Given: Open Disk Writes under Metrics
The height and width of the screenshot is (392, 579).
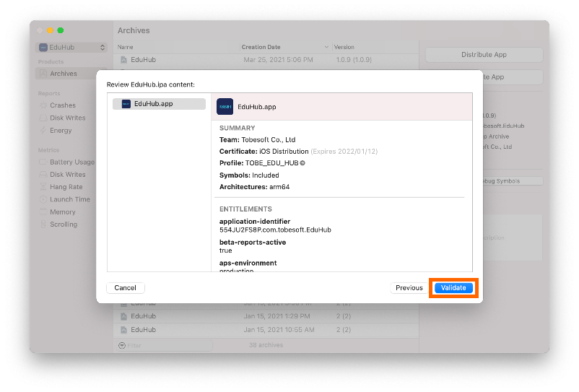Looking at the screenshot, I should 67,174.
